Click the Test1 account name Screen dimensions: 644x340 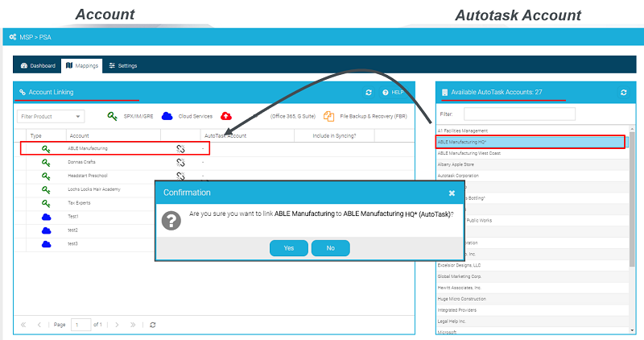[72, 216]
